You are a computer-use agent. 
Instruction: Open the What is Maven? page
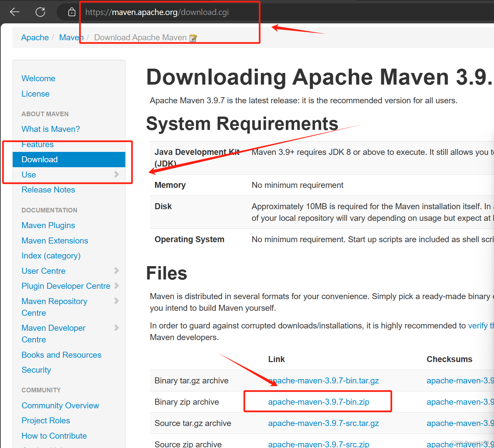(x=51, y=129)
